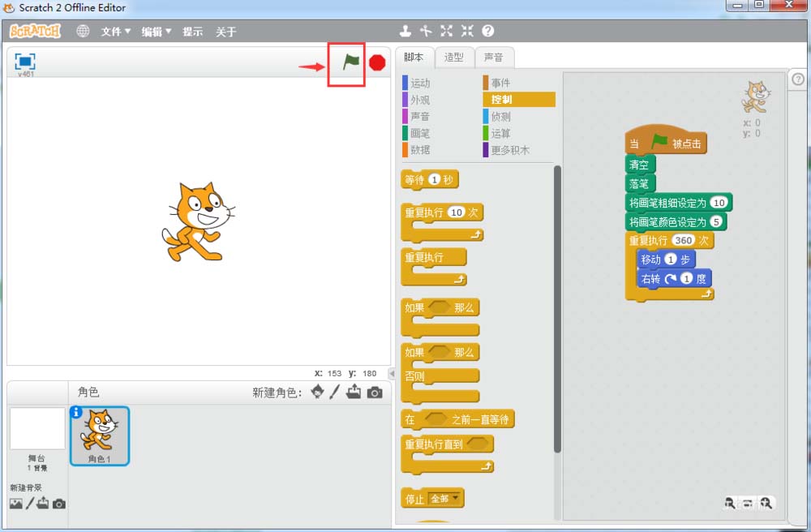Click the 重复执行直到 palette block

click(x=448, y=454)
